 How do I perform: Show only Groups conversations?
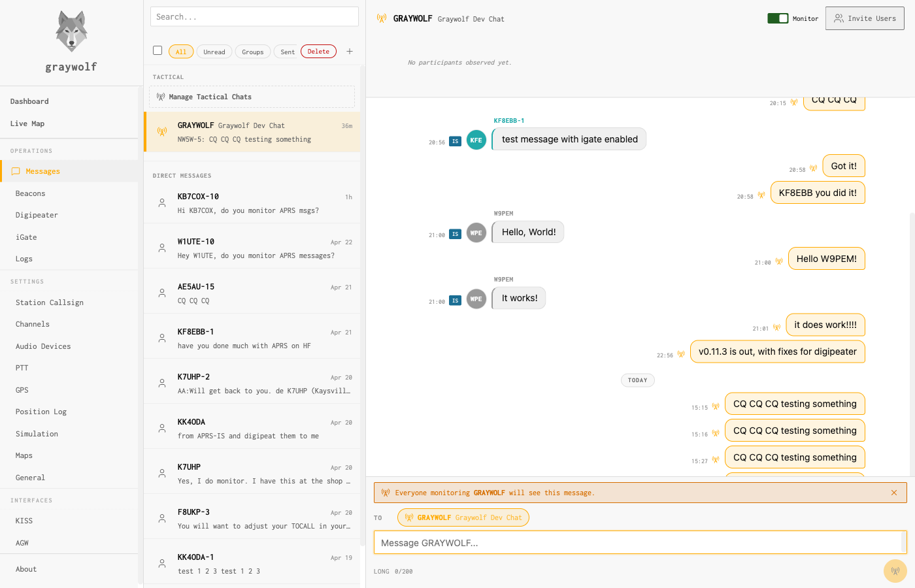click(253, 52)
